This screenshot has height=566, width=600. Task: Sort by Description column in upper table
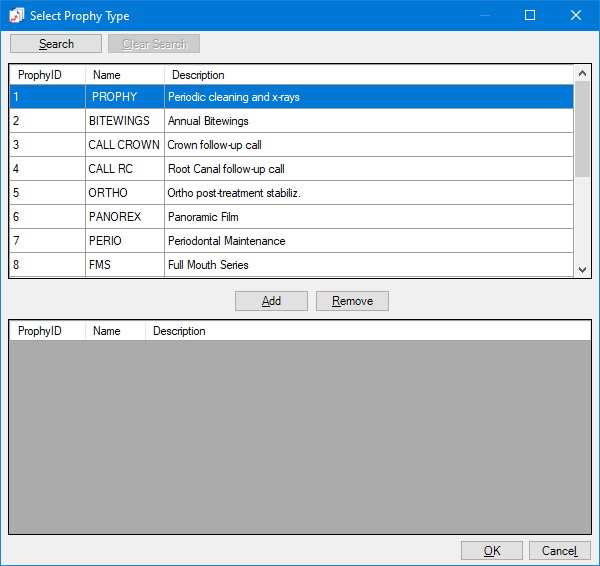tap(369, 75)
